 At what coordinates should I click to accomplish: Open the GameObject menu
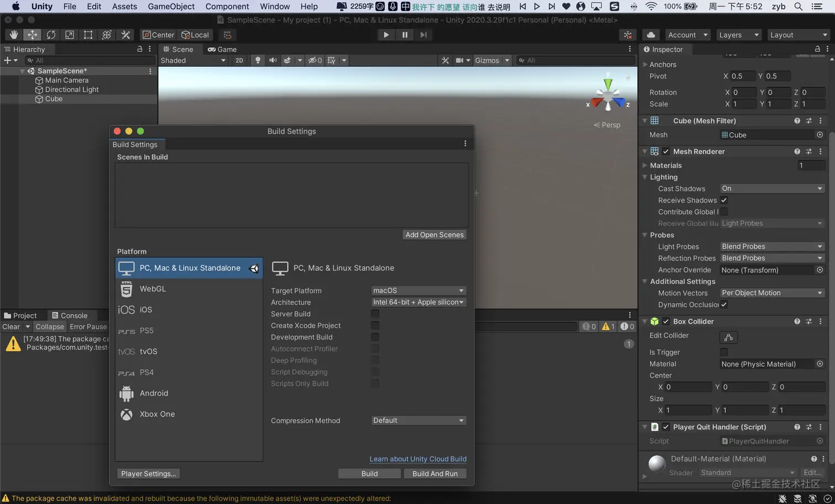click(x=171, y=7)
